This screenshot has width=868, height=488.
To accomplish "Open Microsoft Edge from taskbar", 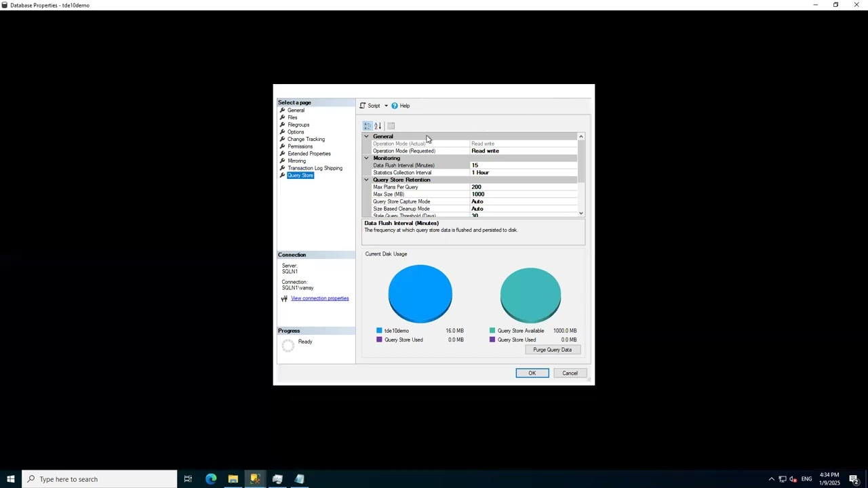I will [x=211, y=479].
